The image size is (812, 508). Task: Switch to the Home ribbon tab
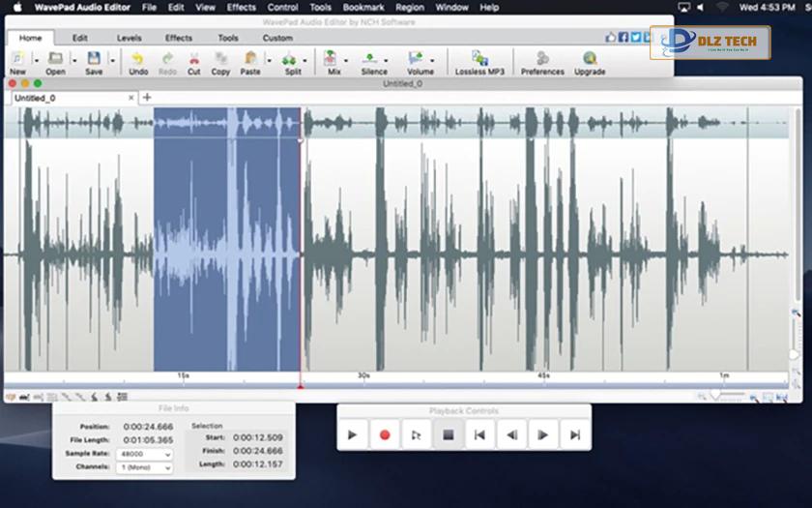click(31, 38)
